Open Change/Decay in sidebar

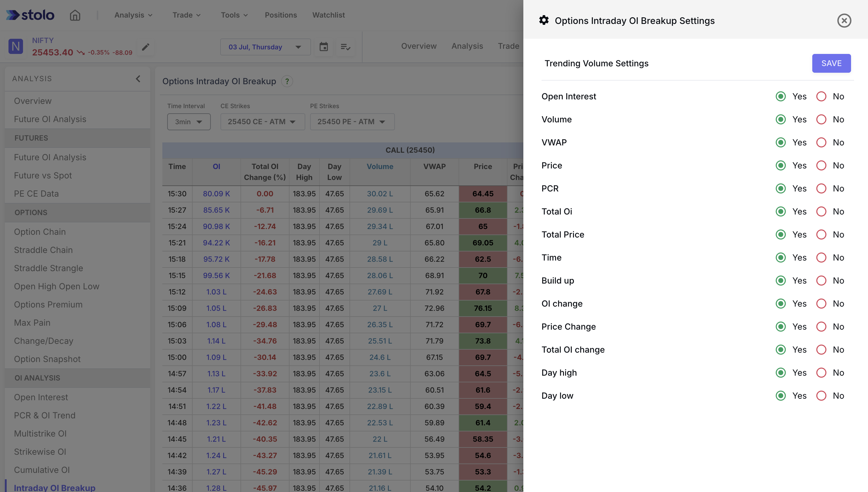pyautogui.click(x=43, y=341)
